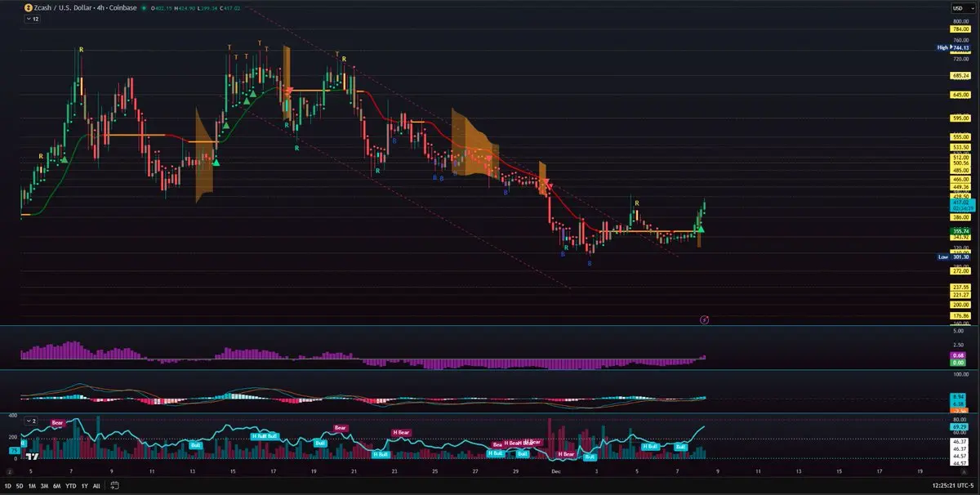Click the Zcash coin symbol icon

coord(28,8)
